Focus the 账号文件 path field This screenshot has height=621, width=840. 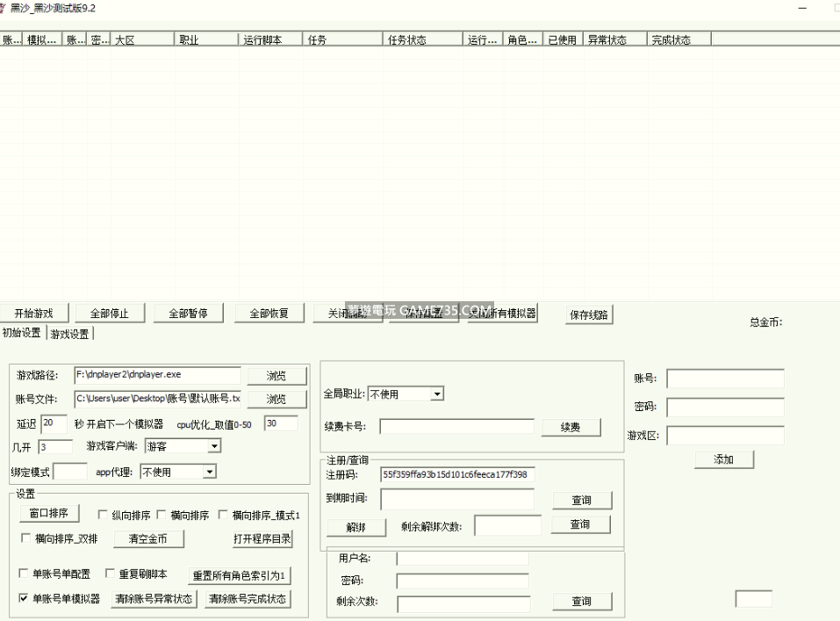point(157,399)
